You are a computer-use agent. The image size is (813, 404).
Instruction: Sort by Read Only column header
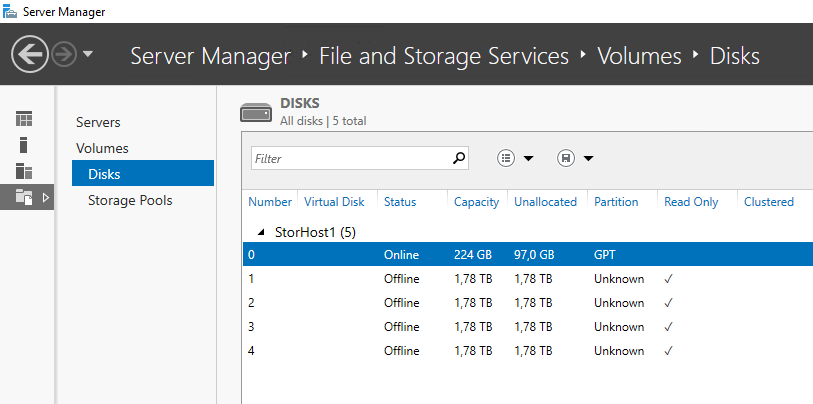(691, 202)
